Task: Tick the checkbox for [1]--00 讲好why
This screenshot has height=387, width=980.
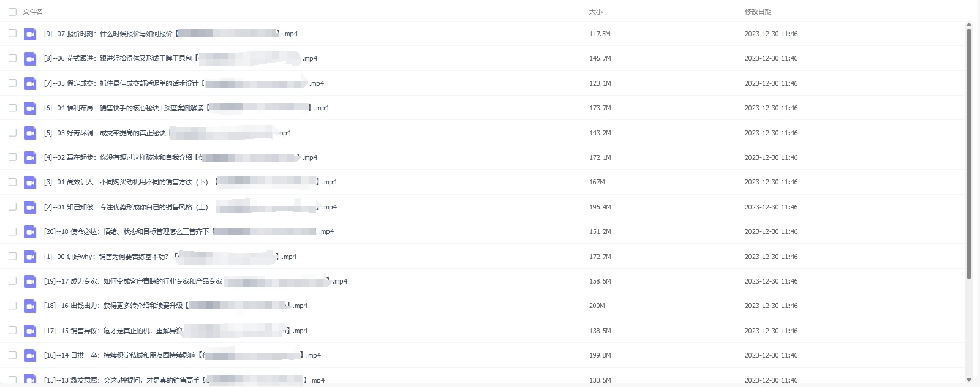Action: click(12, 256)
